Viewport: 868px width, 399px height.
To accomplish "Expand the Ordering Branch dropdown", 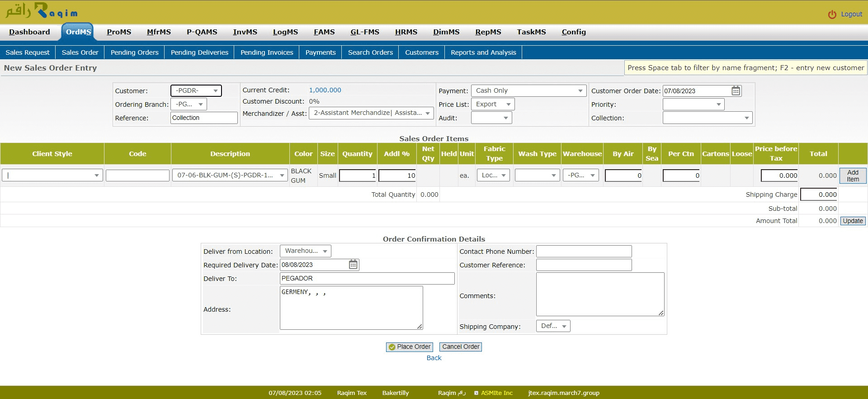I will click(x=189, y=104).
